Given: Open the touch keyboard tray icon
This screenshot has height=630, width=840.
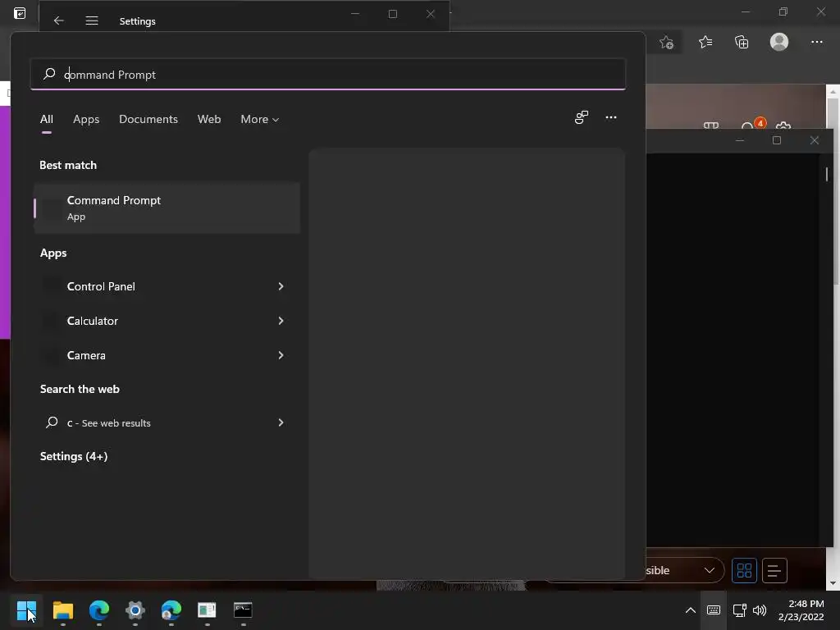Looking at the screenshot, I should coord(714,610).
